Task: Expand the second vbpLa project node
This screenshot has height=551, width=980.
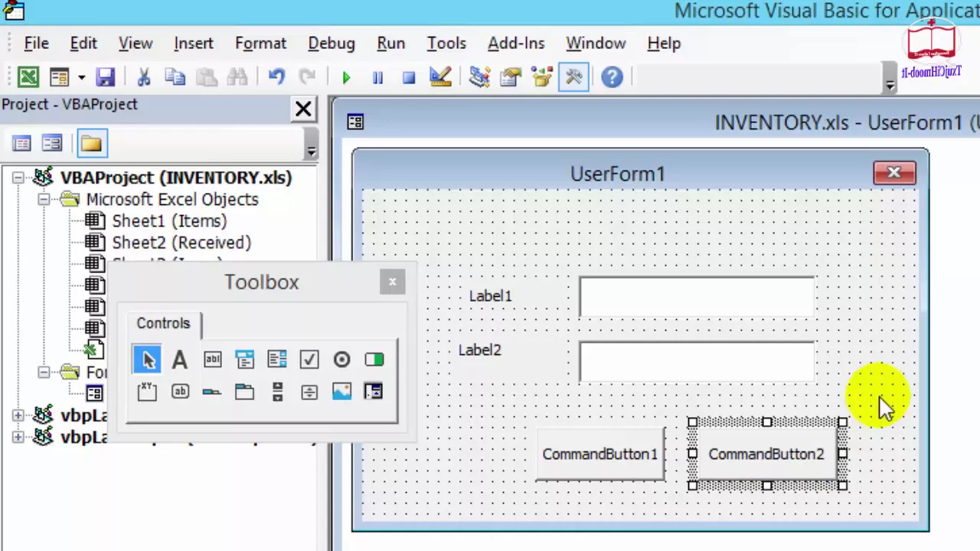Action: point(18,437)
